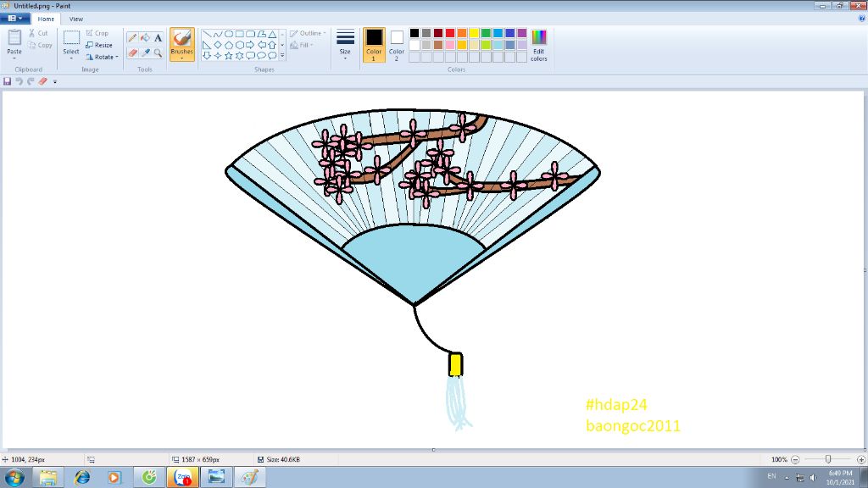The image size is (868, 488).
Task: Click the Cut button
Action: pyautogui.click(x=38, y=33)
